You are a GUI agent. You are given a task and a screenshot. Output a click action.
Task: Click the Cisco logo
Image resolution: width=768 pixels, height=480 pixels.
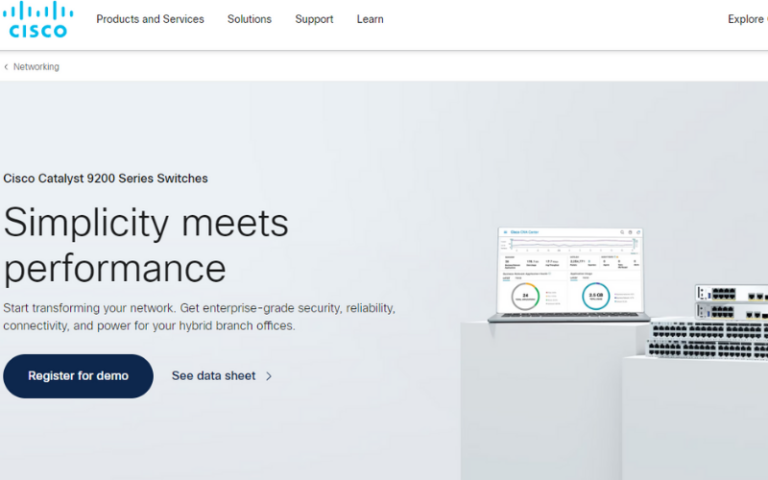tap(38, 20)
